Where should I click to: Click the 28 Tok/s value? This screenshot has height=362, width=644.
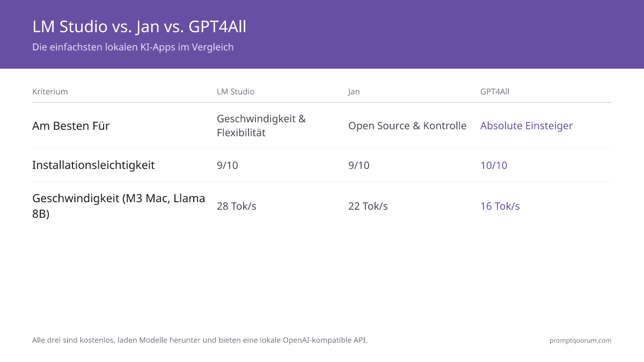[237, 206]
